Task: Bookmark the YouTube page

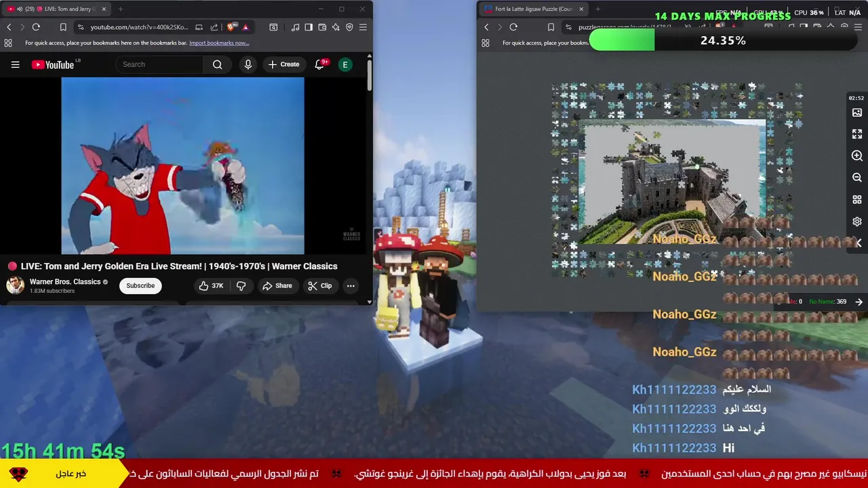Action: coord(63,27)
